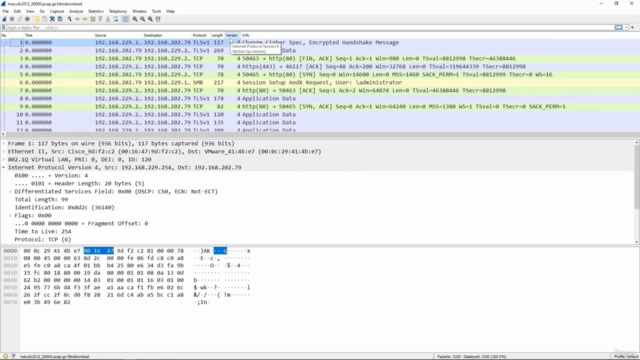The height and width of the screenshot is (360, 640).
Task: Open the Analyze menu
Action: 76,11
